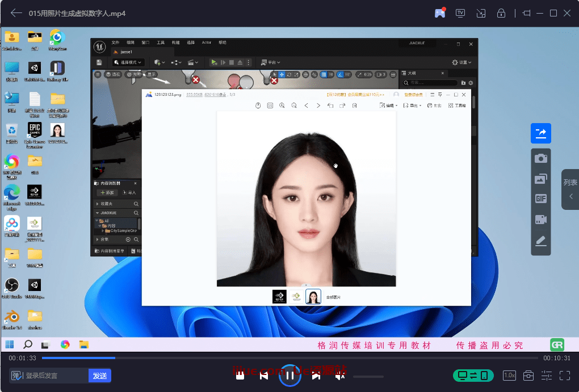Toggle the danmaku bullet comments icon
This screenshot has width=579, height=392.
coord(16,376)
